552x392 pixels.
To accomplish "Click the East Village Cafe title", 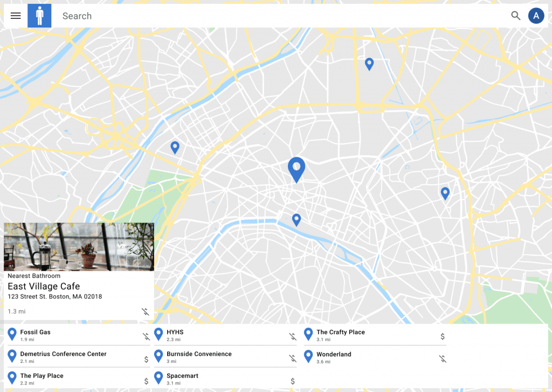I will [44, 286].
